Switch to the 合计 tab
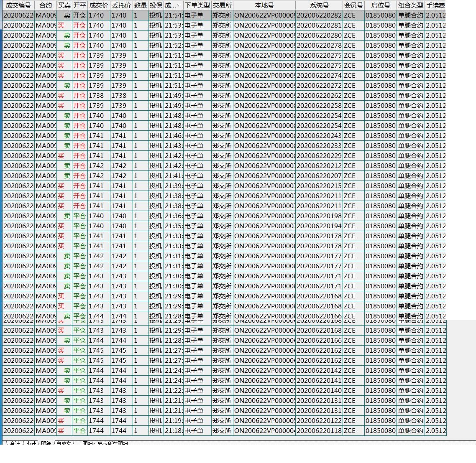Image resolution: width=476 pixels, height=463 pixels. [x=14, y=443]
